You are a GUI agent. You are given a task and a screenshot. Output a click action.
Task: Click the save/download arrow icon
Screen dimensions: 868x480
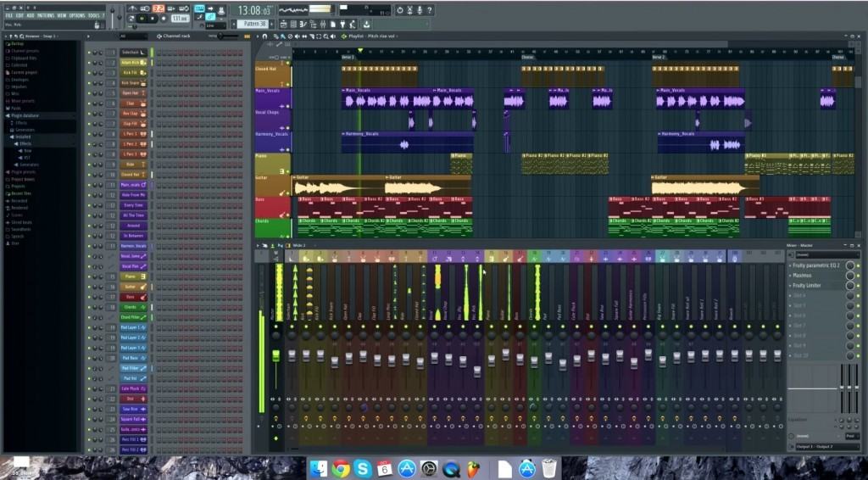click(366, 25)
